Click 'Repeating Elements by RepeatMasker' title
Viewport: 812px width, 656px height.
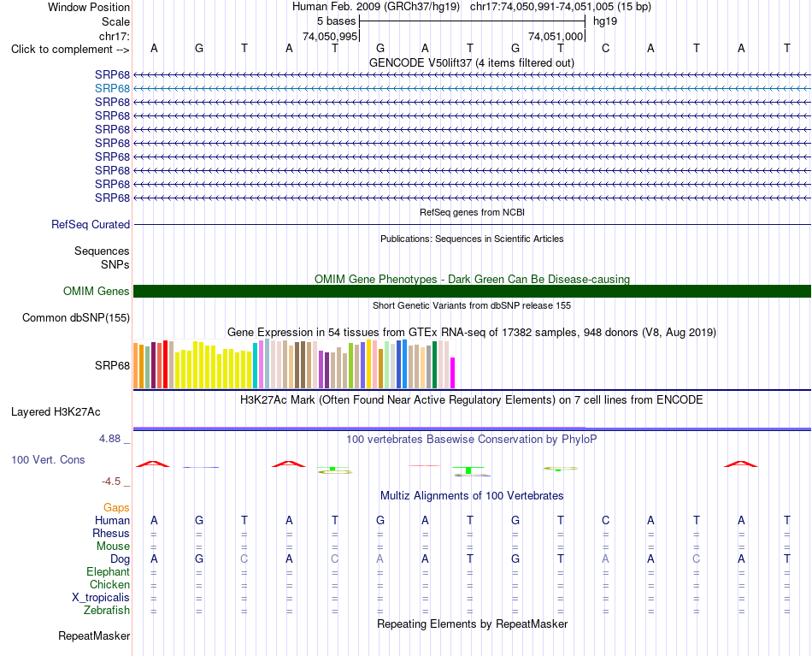[x=472, y=623]
